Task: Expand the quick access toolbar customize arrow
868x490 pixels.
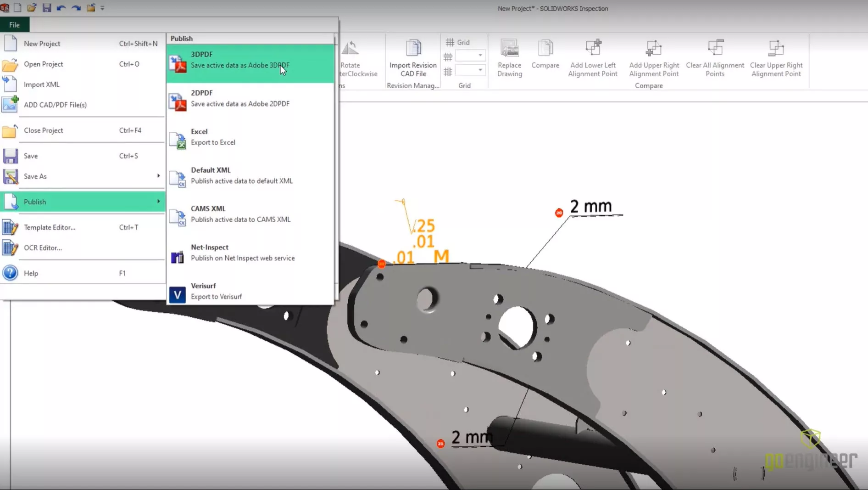Action: [x=102, y=8]
